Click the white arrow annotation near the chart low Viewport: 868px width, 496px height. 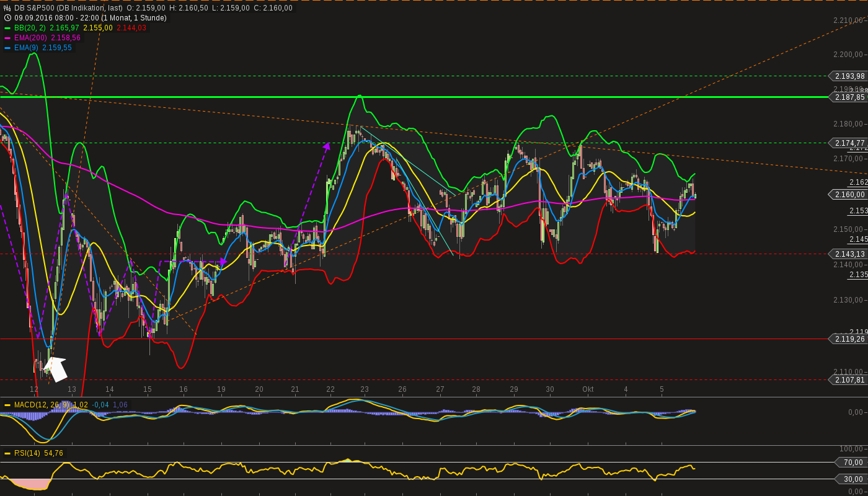point(56,369)
